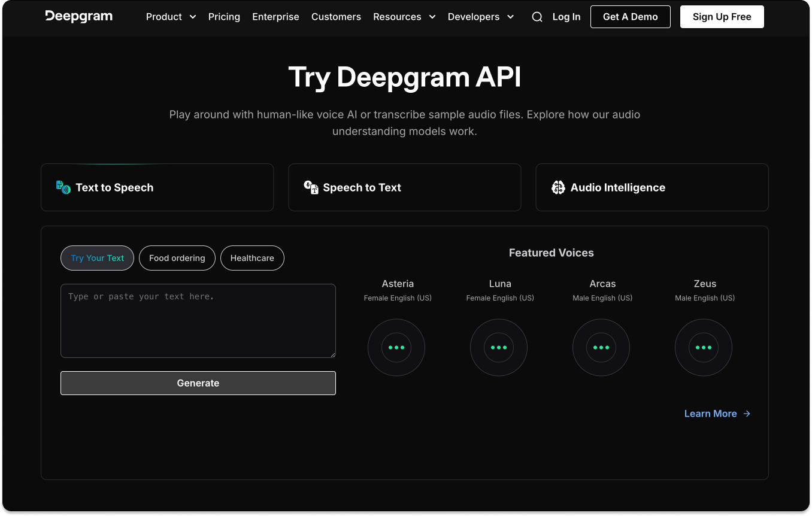
Task: Click the Try Deepgram API heading
Action: 405,77
